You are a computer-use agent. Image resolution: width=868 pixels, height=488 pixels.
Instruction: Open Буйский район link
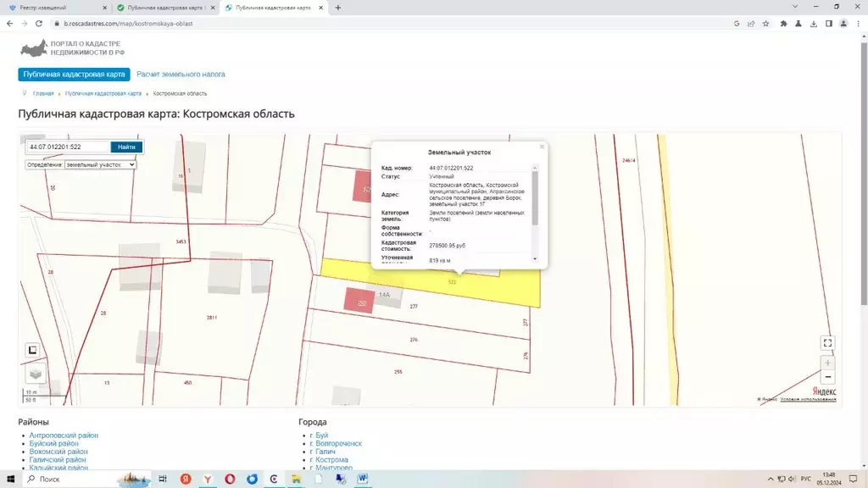click(53, 443)
